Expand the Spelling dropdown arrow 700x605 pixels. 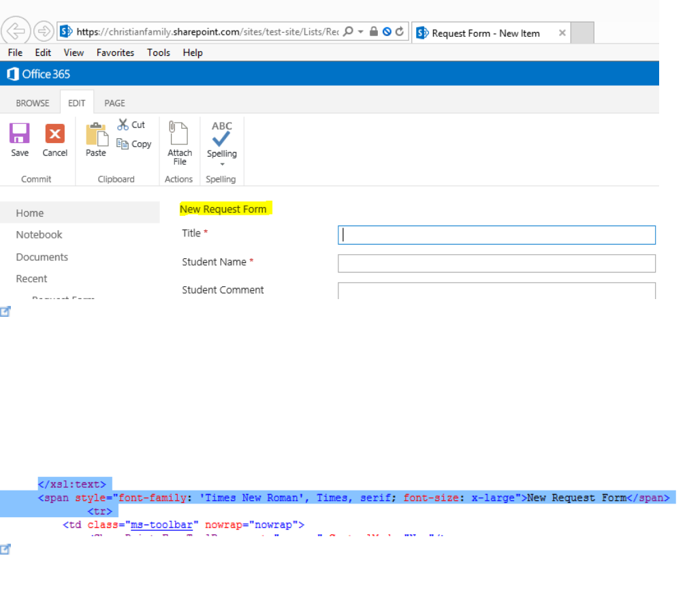click(x=222, y=164)
